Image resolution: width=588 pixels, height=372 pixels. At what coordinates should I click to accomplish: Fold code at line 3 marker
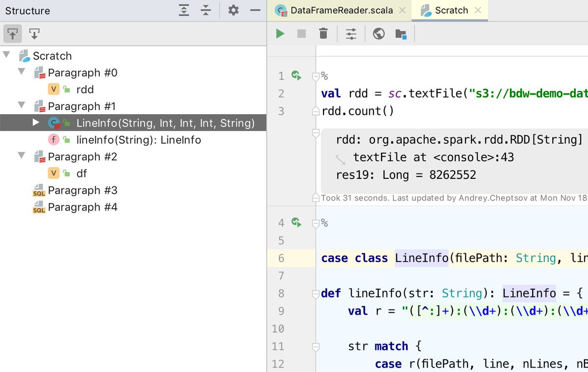[316, 111]
